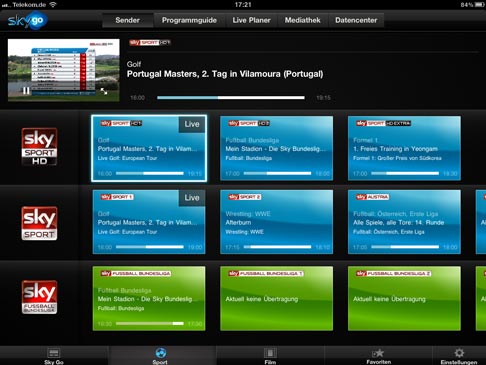Select the Sport tab in bottom bar
The width and height of the screenshot is (486, 365).
[161, 353]
